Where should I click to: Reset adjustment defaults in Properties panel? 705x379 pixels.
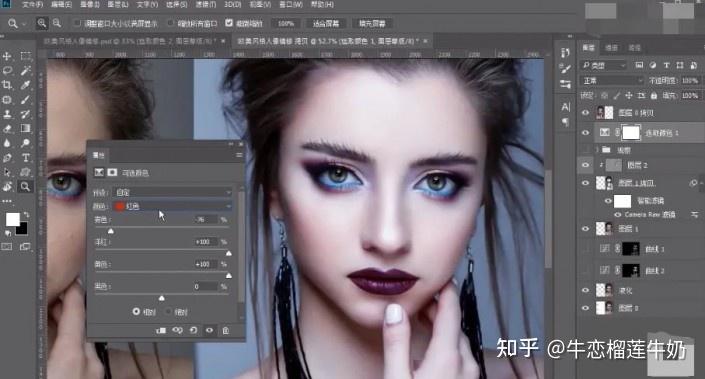193,330
